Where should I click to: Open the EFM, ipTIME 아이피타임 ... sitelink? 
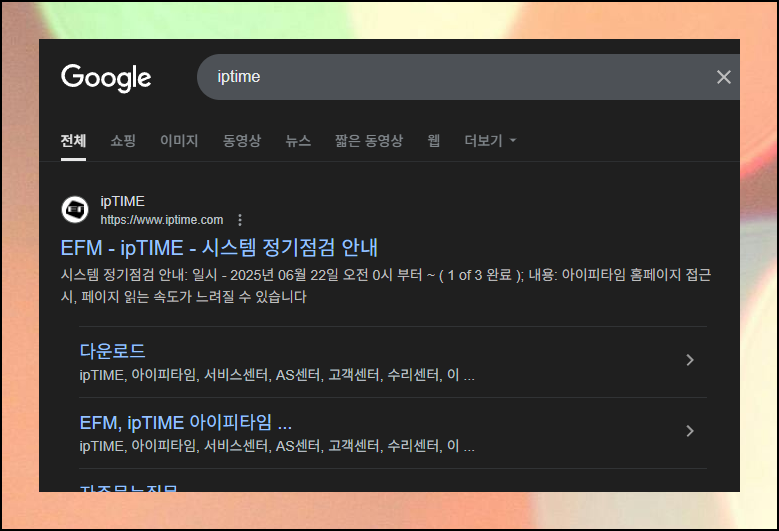pyautogui.click(x=186, y=423)
